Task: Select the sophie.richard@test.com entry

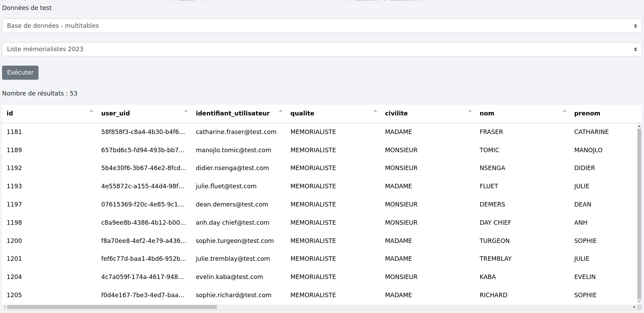Action: [x=233, y=295]
